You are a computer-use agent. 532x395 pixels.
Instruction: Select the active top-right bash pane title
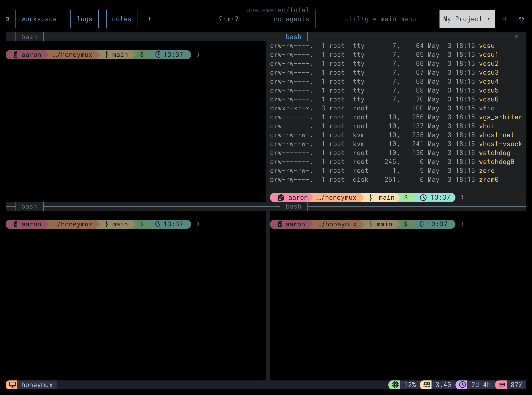(293, 37)
